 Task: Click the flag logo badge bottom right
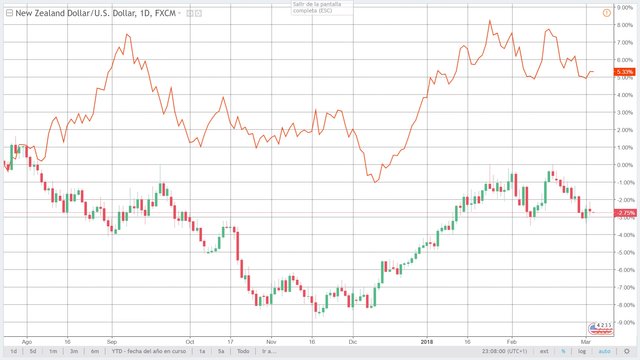[x=600, y=328]
